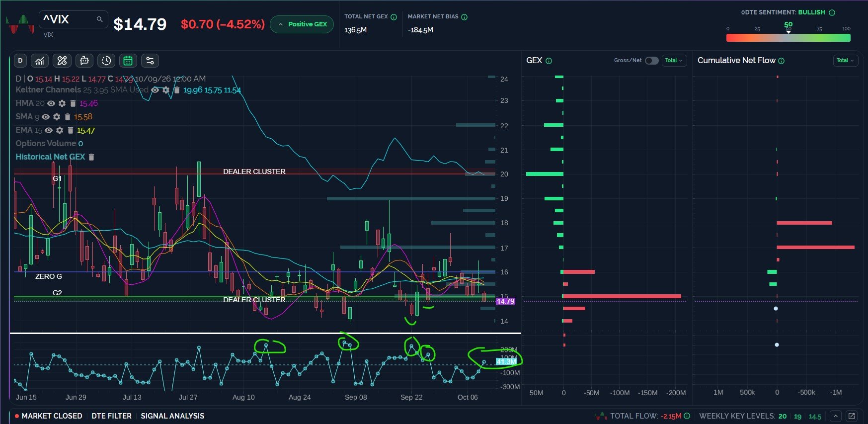Click info icon next to Total Flow
Image resolution: width=868 pixels, height=424 pixels.
click(687, 416)
